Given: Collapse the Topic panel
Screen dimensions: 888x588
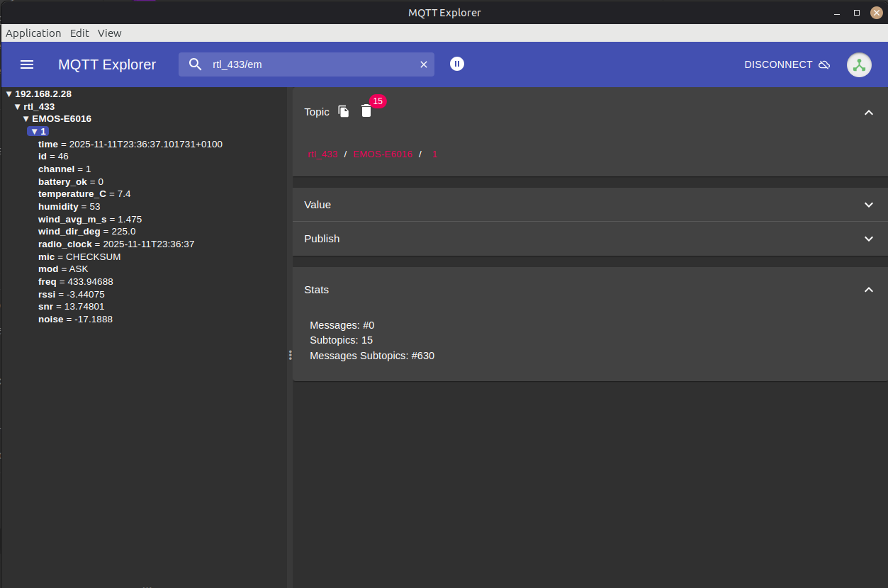Looking at the screenshot, I should (869, 112).
